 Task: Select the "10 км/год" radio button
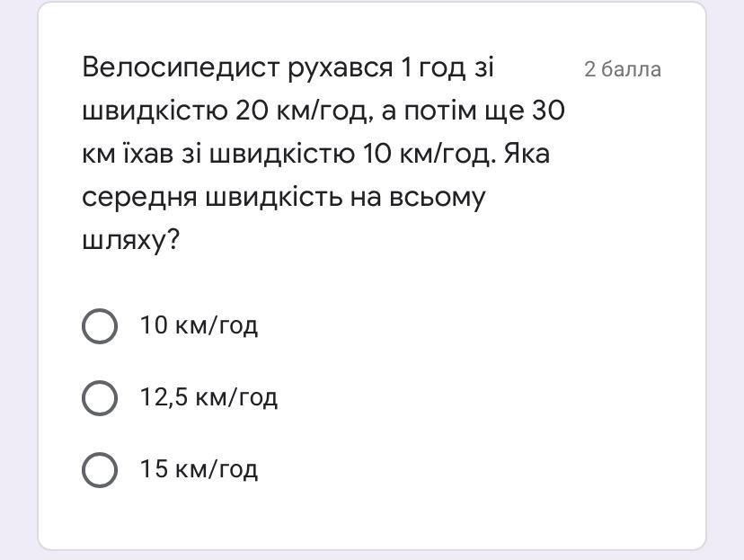100,325
